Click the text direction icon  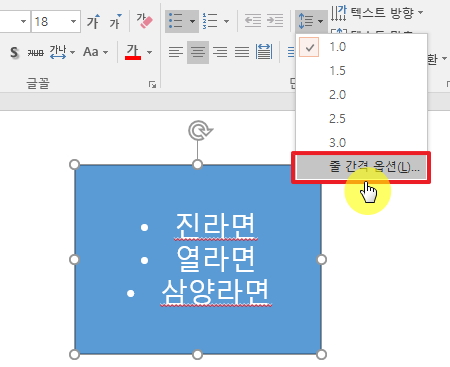(x=339, y=13)
